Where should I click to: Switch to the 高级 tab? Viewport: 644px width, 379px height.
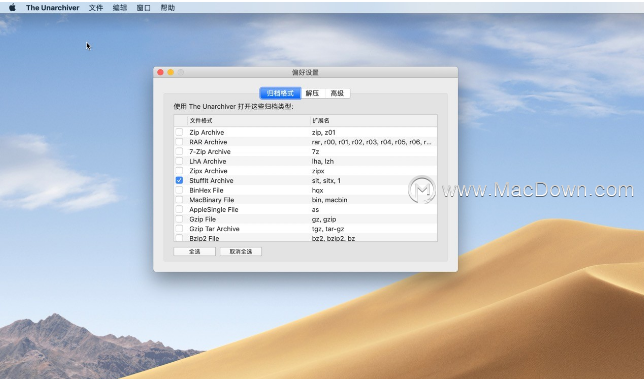tap(337, 93)
